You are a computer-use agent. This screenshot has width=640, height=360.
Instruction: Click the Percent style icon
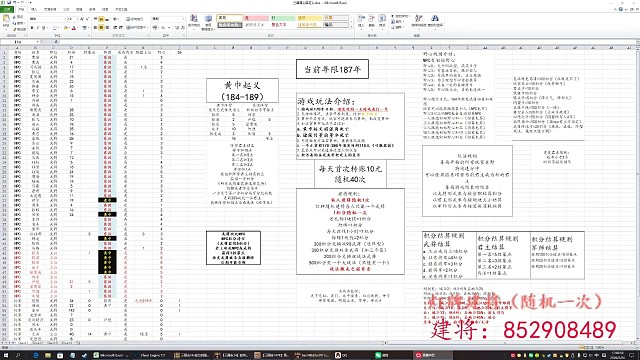click(163, 28)
